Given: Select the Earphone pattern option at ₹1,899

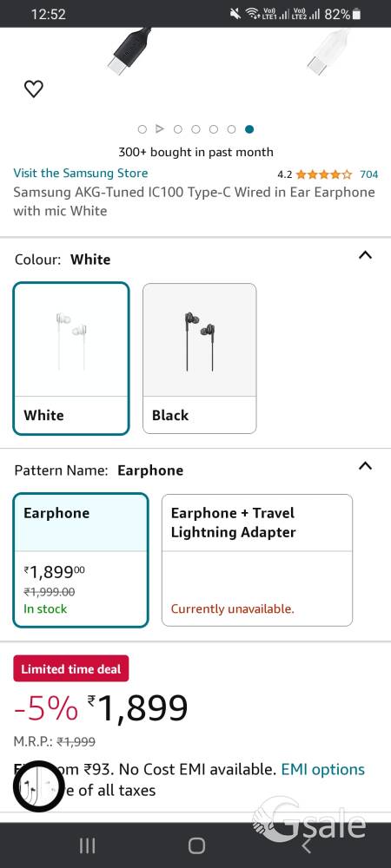Looking at the screenshot, I should click(x=81, y=560).
